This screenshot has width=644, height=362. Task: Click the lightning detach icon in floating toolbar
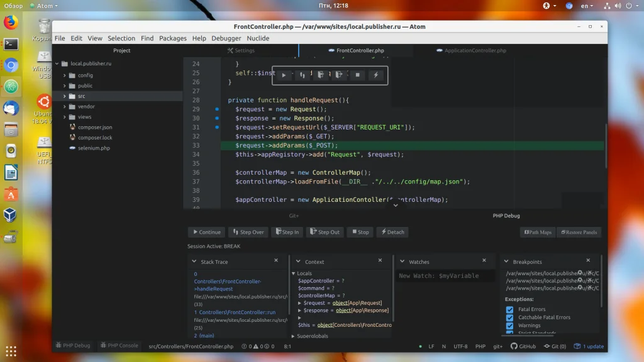tap(375, 75)
